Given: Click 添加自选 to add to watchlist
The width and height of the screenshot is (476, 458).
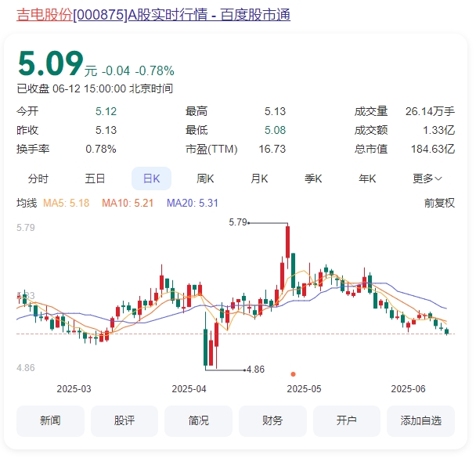Looking at the screenshot, I should point(420,420).
